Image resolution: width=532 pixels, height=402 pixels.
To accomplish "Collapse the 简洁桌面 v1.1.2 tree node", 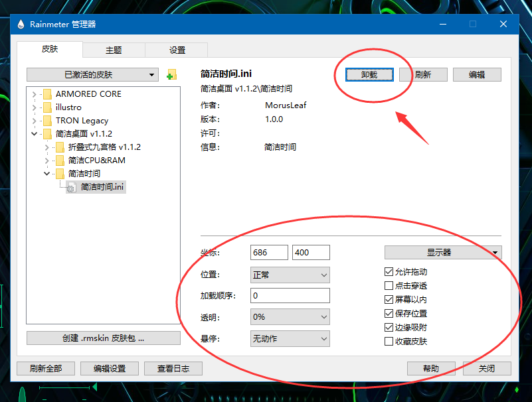I will pos(34,133).
